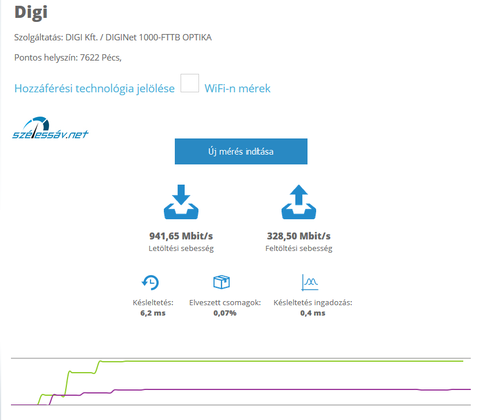Select the 0,07% lost packets value
Screen dimensions: 480x420
point(225,313)
